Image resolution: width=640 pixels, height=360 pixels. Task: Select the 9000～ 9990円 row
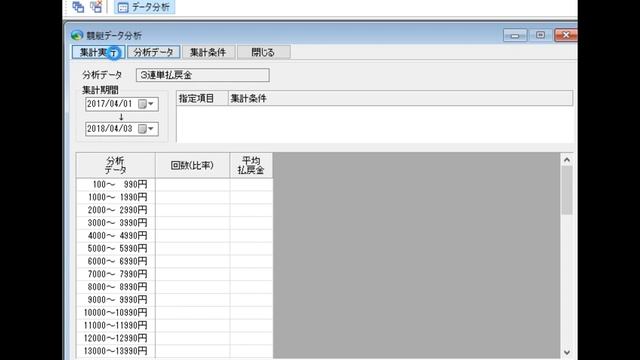[174, 300]
